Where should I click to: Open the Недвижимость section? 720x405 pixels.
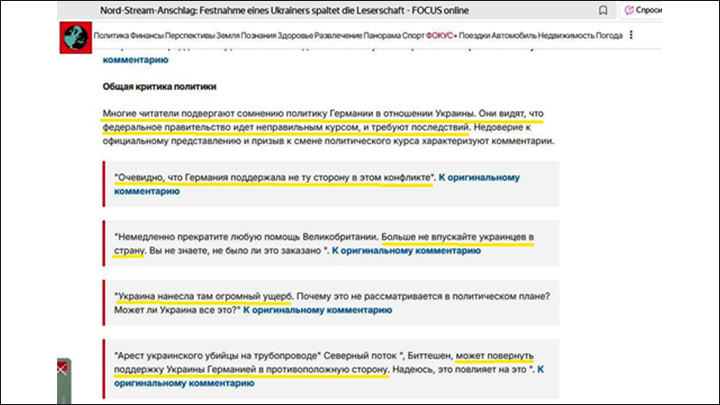pos(566,35)
